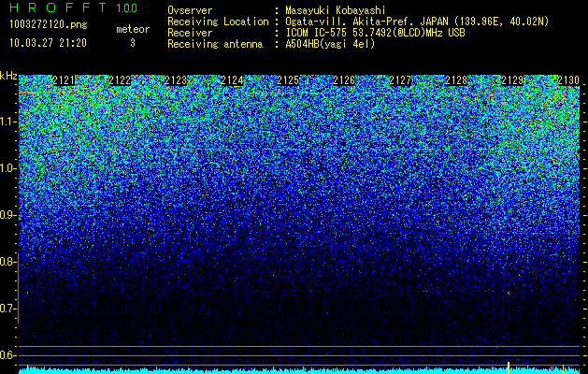Click antenna value A504HB(yagi 4el)
Viewport: 588px width, 374px height.
point(330,44)
